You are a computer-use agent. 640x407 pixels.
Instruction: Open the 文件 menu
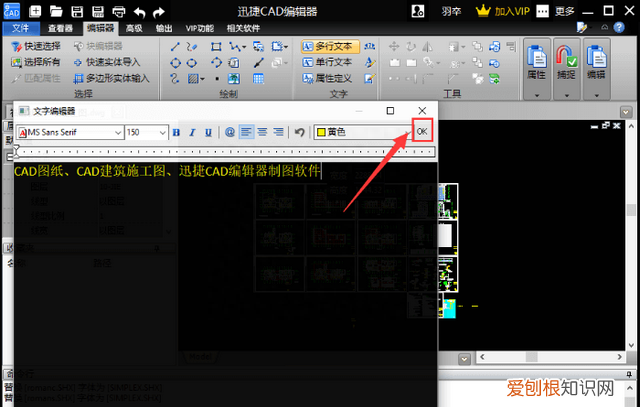click(x=21, y=28)
